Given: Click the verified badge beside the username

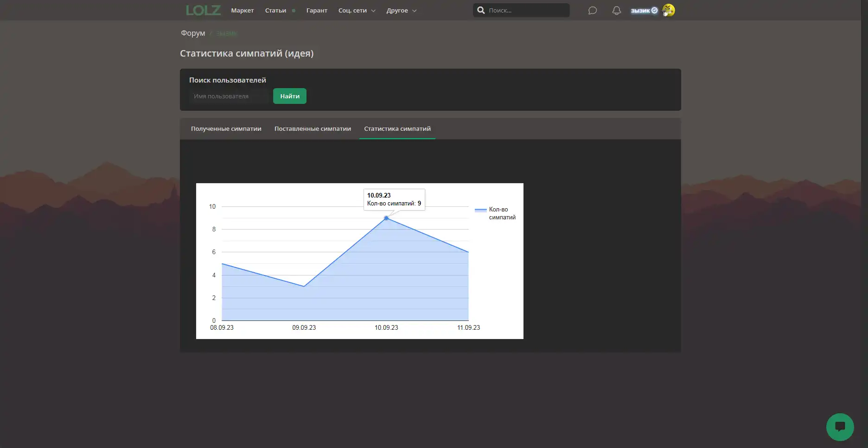Looking at the screenshot, I should pyautogui.click(x=654, y=10).
